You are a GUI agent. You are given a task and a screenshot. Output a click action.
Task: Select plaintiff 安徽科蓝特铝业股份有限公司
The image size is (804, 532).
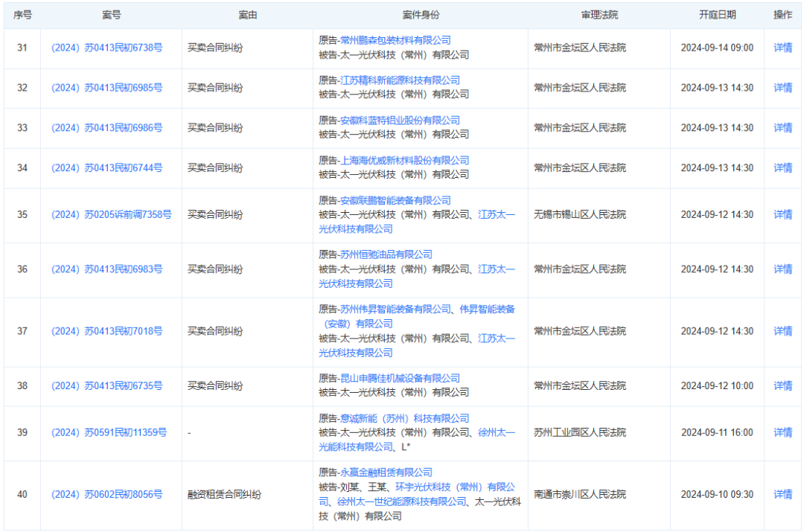(400, 121)
